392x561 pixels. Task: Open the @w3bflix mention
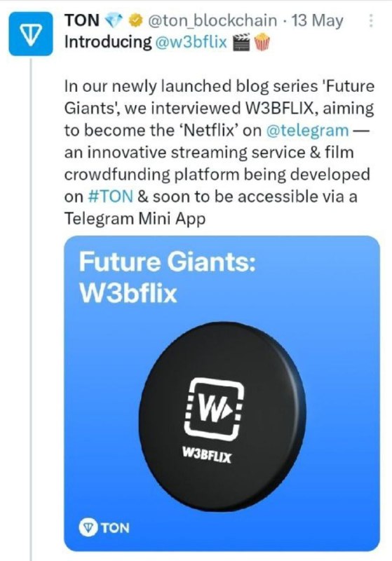(x=191, y=42)
